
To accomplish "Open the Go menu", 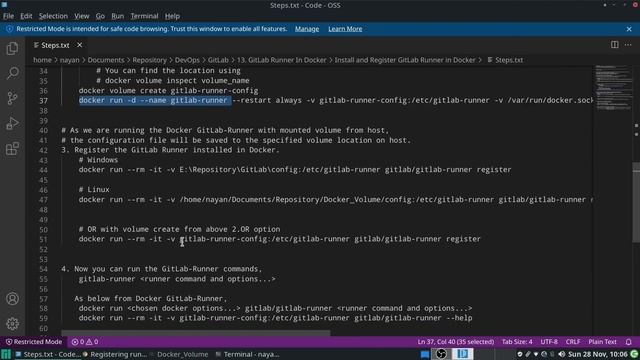I will (100, 16).
